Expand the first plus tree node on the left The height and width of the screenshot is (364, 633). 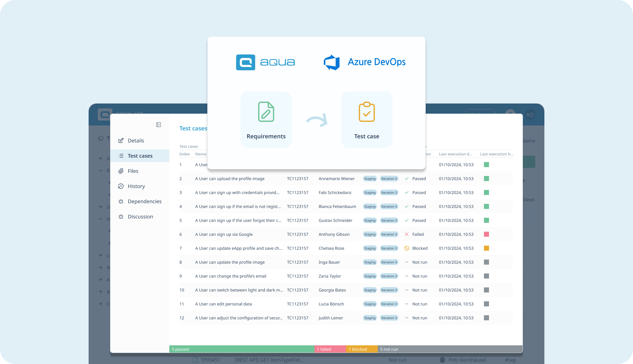[101, 158]
